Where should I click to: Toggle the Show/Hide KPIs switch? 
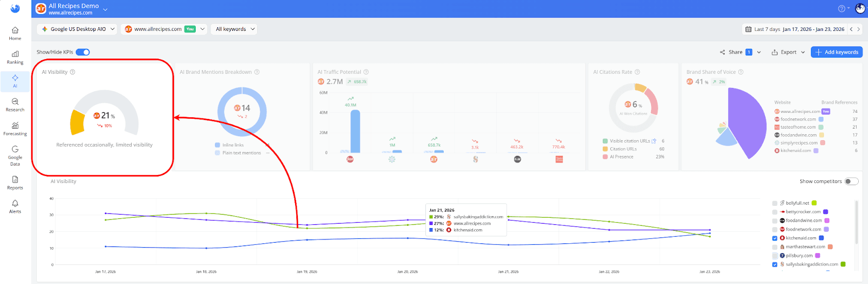coord(83,52)
